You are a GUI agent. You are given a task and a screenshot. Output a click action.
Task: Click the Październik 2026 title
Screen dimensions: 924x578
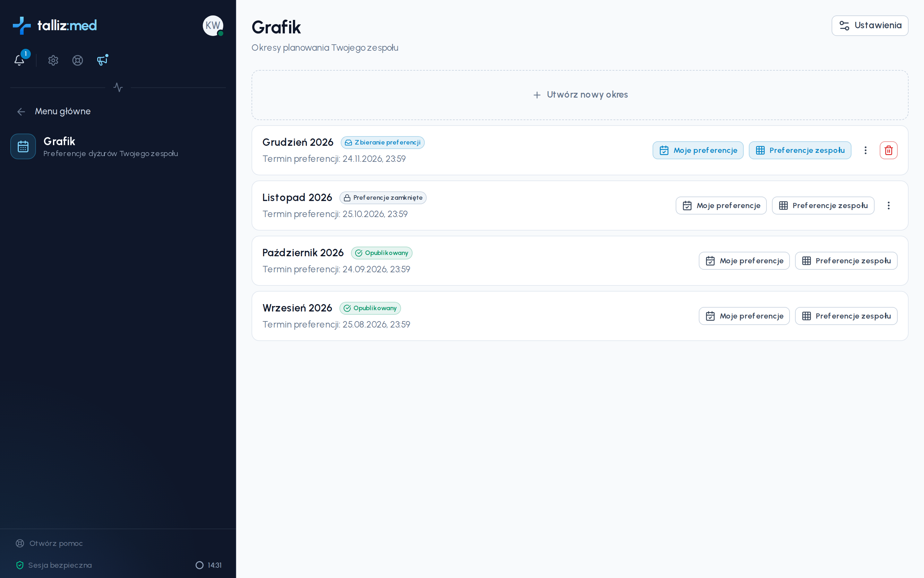(303, 253)
